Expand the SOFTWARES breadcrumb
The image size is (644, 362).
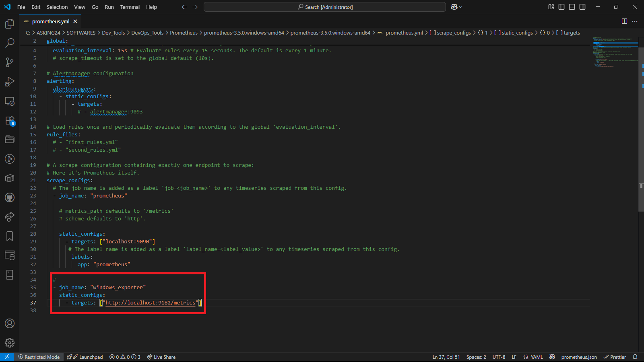click(81, 33)
